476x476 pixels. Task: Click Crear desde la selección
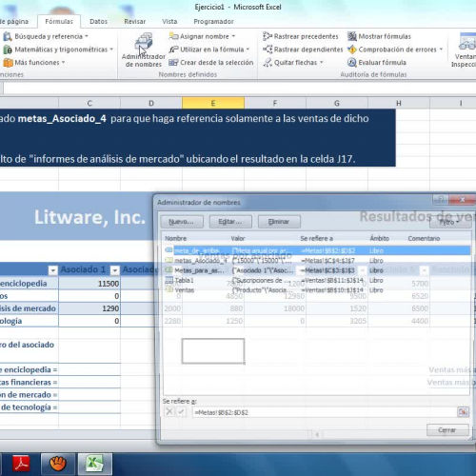(x=211, y=63)
